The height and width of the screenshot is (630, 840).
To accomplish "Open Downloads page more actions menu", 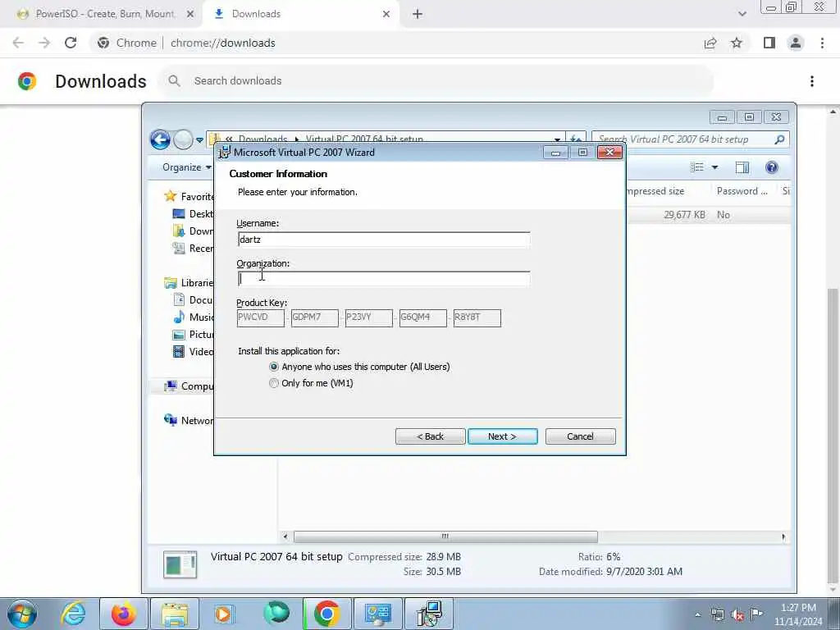I will (x=812, y=81).
